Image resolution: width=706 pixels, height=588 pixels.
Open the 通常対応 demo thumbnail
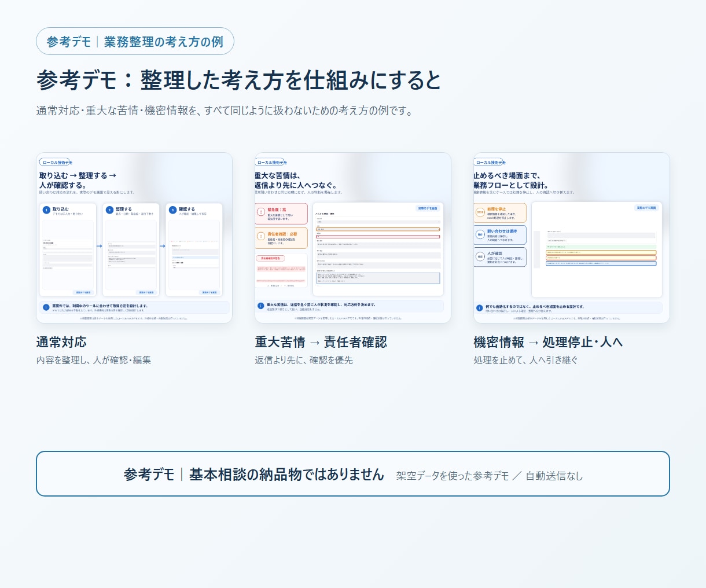click(x=134, y=238)
